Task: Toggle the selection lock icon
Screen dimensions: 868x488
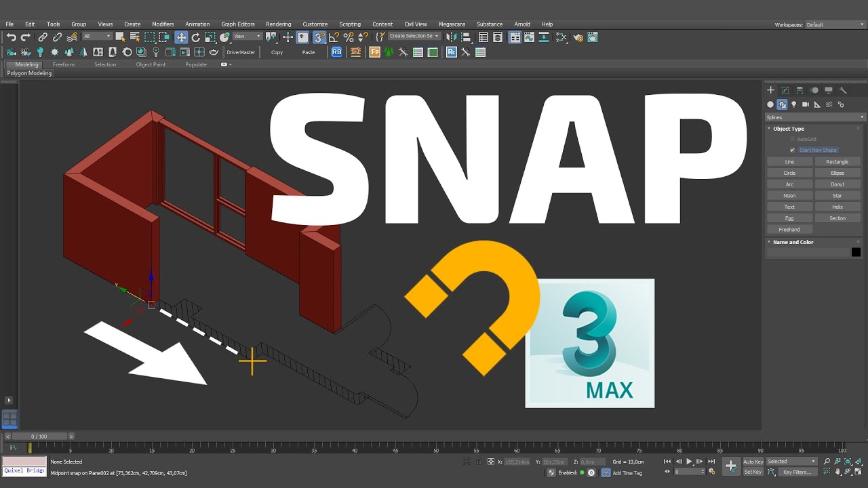Action: [479, 462]
